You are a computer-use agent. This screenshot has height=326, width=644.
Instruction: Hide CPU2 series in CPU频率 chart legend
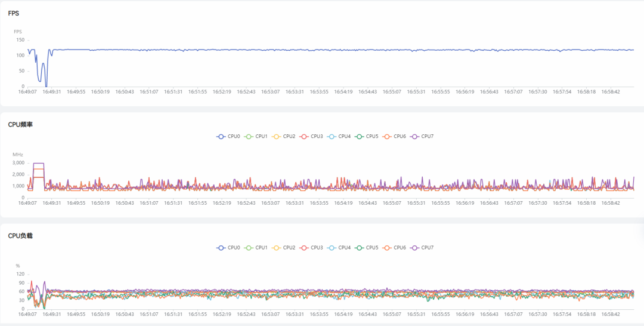(x=277, y=137)
